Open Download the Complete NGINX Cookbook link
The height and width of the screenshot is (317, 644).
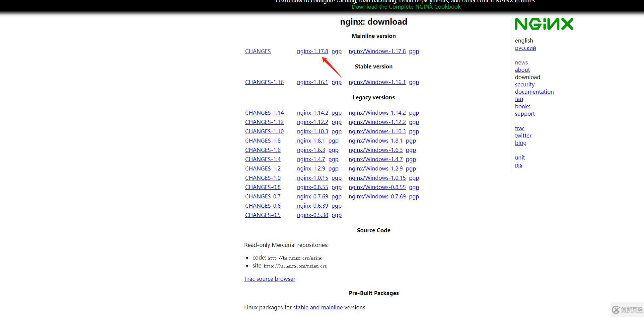point(406,7)
